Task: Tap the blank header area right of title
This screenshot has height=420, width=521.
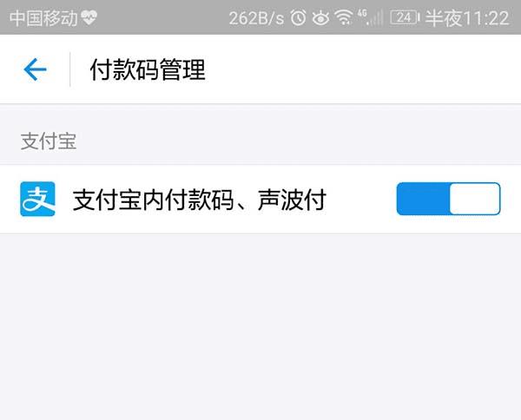Action: tap(363, 69)
